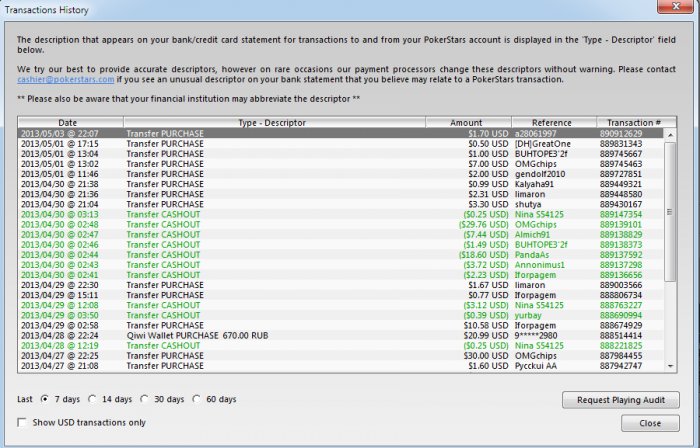This screenshot has width=700, height=448.
Task: Select the Annonimus1 reference cell
Action: [x=540, y=265]
